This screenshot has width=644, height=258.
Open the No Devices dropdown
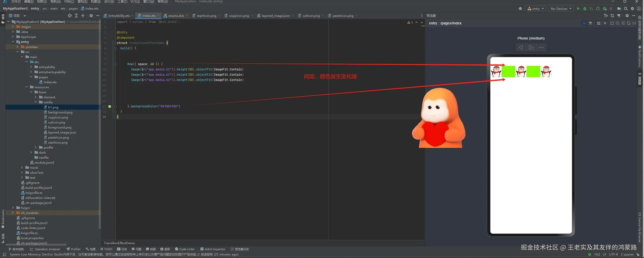pyautogui.click(x=561, y=9)
